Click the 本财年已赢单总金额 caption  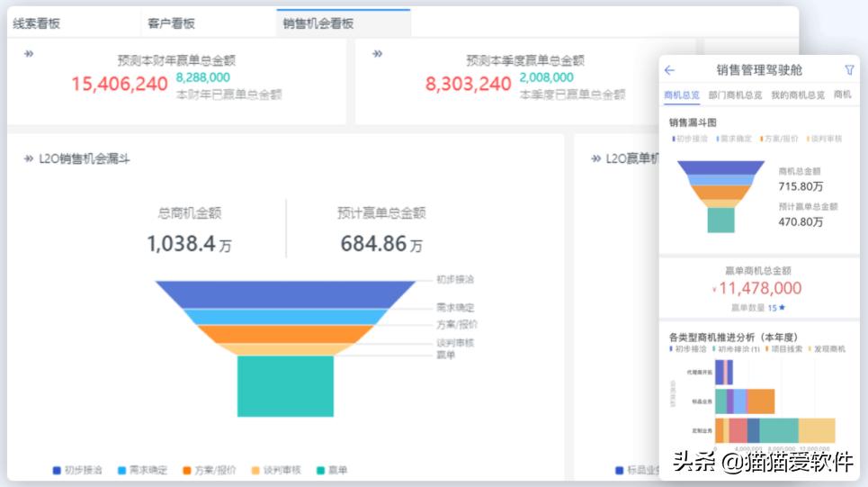tap(228, 95)
